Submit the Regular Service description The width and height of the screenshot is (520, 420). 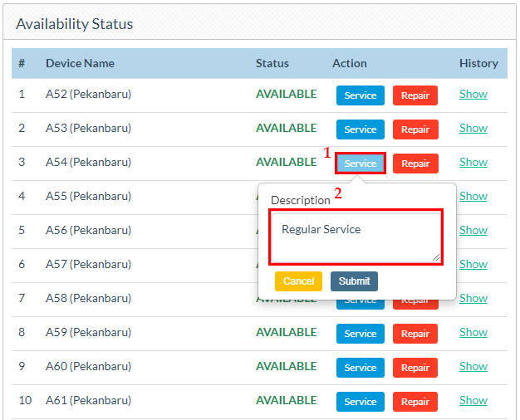click(354, 281)
